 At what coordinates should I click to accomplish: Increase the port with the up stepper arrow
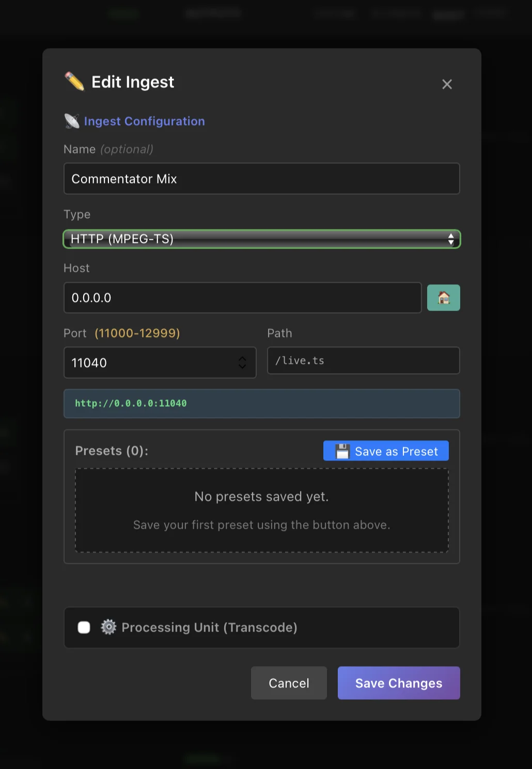[x=242, y=358]
